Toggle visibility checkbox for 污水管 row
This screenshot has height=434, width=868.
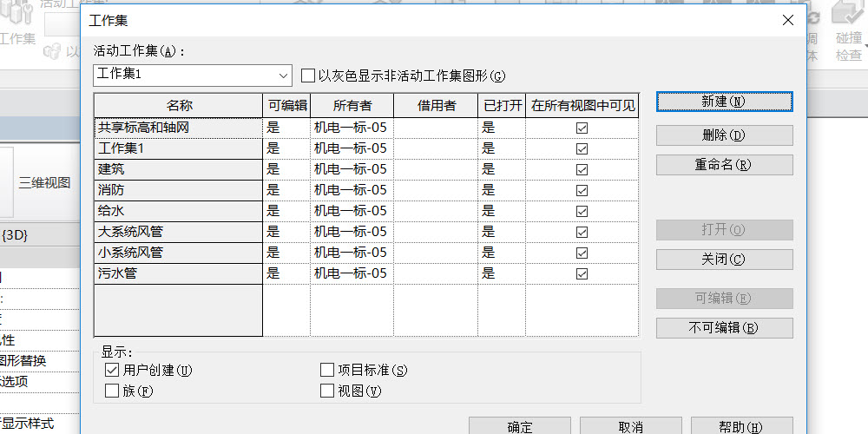coord(582,273)
